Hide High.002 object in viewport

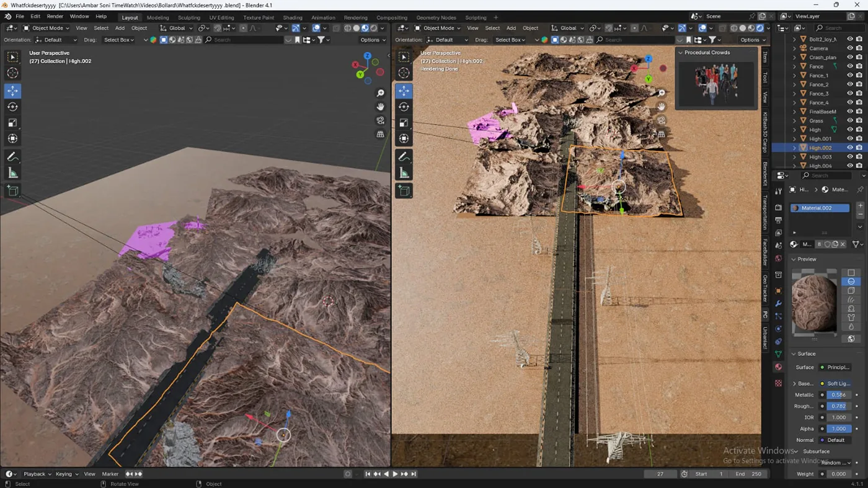[x=850, y=148]
